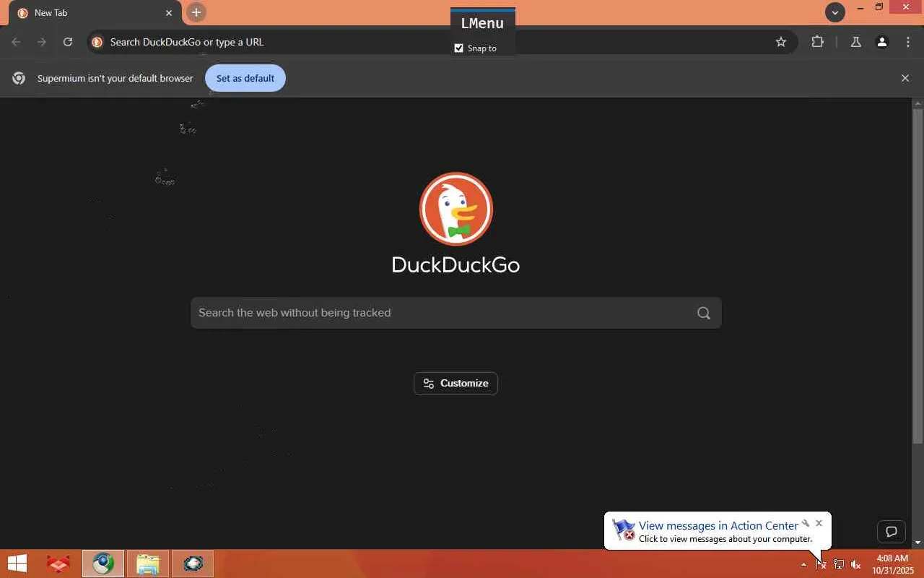The height and width of the screenshot is (578, 924).
Task: Open the Supermium three-dot menu
Action: (908, 42)
